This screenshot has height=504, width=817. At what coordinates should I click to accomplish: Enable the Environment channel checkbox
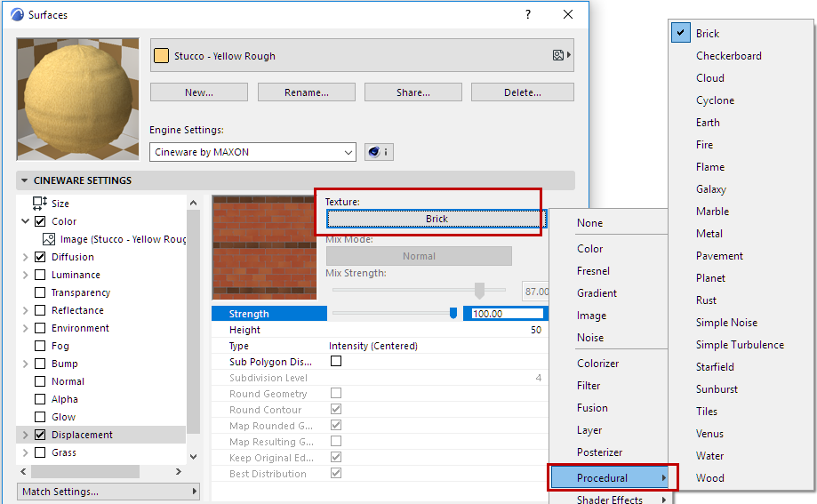[x=40, y=328]
